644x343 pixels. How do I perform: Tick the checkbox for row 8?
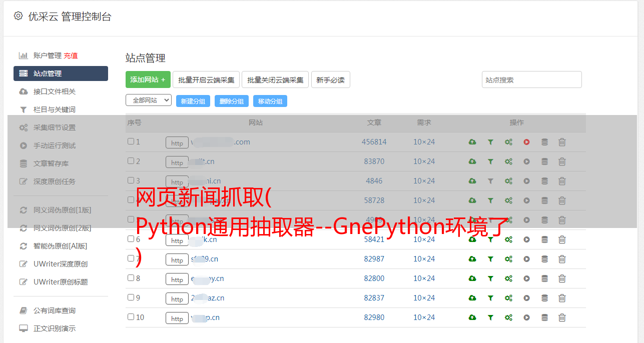coord(131,278)
